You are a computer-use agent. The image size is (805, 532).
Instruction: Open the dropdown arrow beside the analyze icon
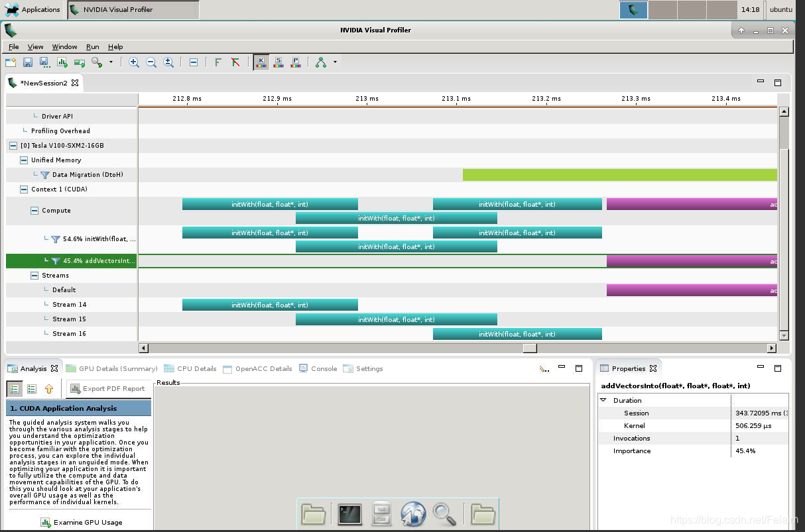pyautogui.click(x=111, y=62)
